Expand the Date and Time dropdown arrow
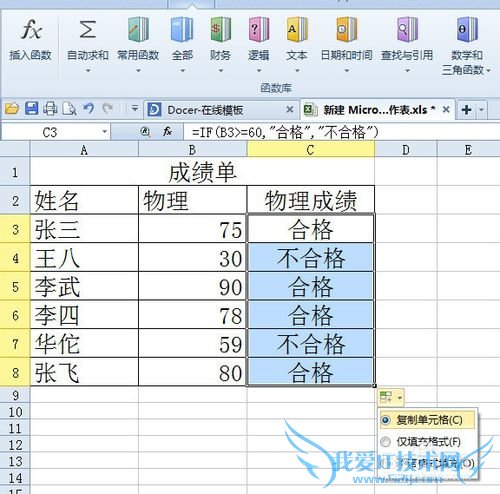The image size is (500, 494). [347, 71]
